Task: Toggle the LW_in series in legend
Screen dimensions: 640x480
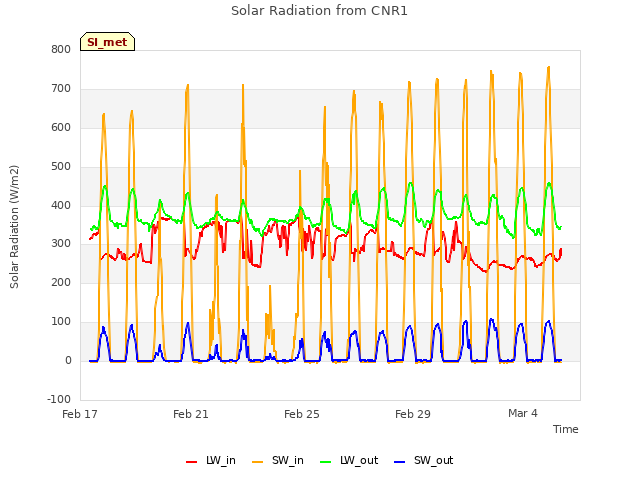Action: click(211, 460)
